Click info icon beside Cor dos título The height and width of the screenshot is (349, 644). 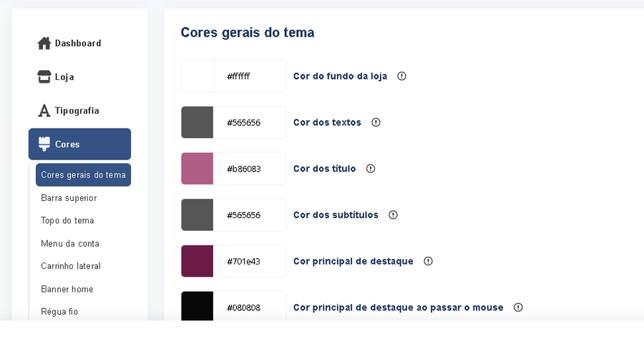pos(371,169)
